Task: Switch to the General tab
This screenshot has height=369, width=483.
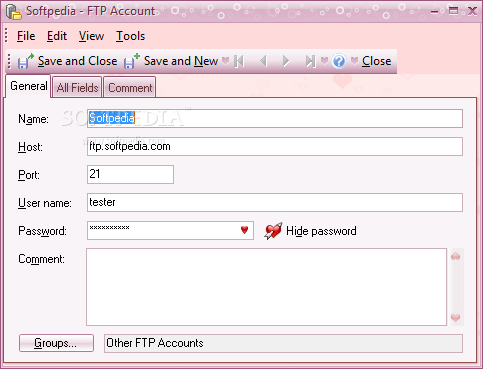Action: pyautogui.click(x=29, y=86)
